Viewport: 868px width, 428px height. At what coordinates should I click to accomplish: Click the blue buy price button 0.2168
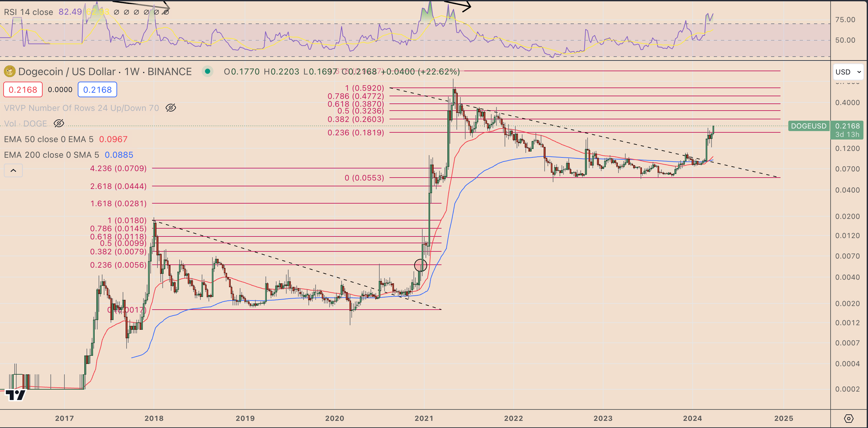[x=97, y=89]
